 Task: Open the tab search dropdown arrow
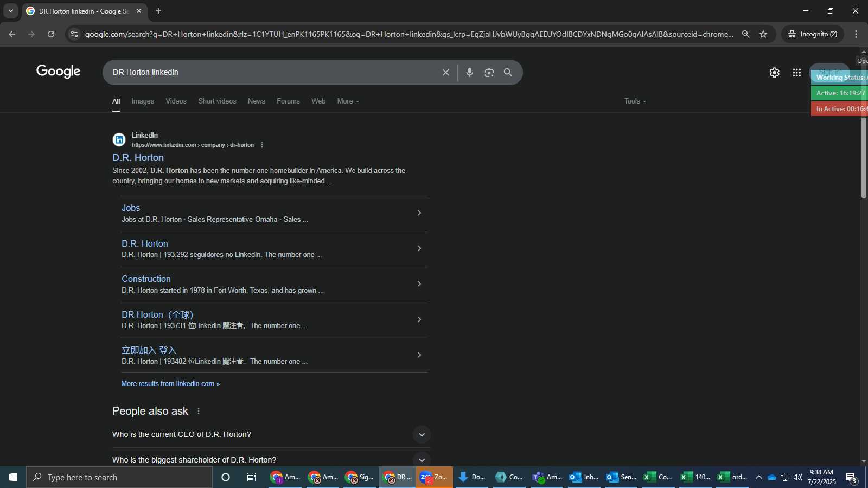click(x=10, y=11)
